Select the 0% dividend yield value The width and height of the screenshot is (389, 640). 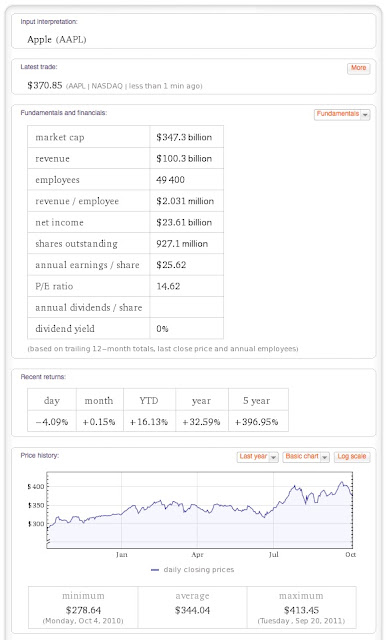pos(162,329)
